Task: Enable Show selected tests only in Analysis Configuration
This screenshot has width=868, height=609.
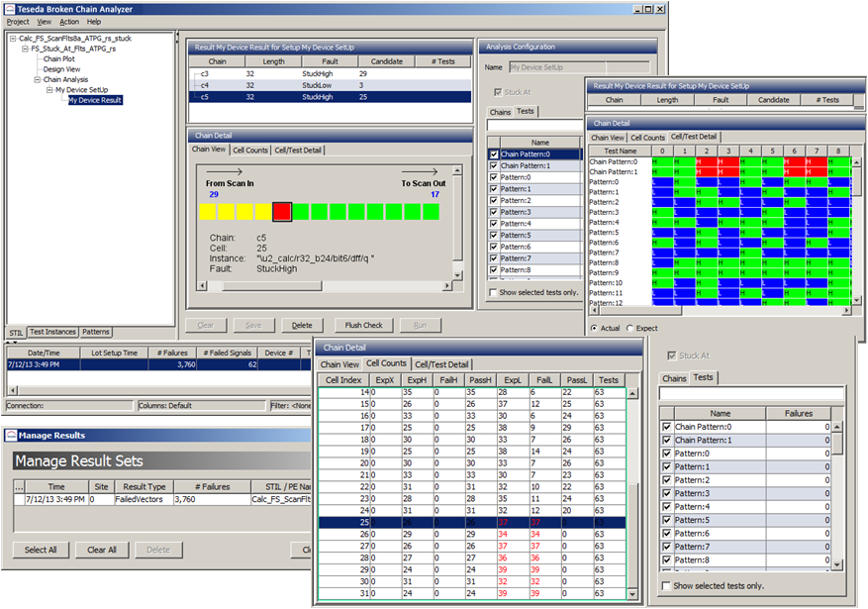Action: pyautogui.click(x=493, y=292)
